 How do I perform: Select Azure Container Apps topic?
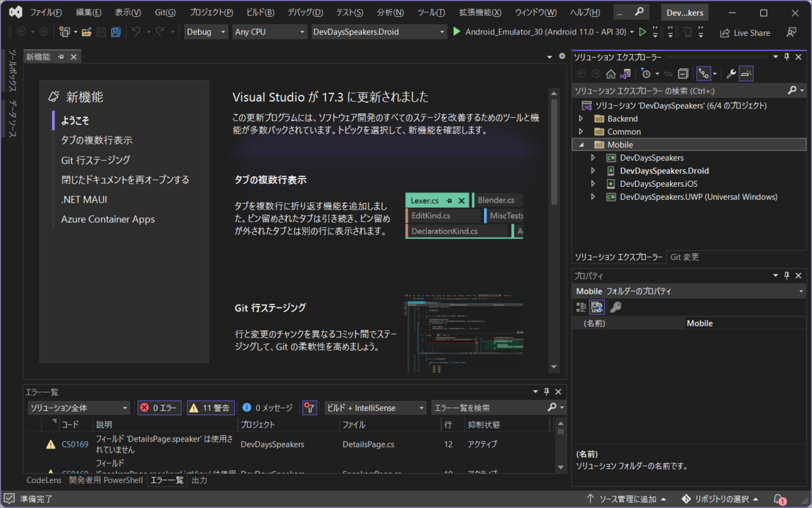108,219
